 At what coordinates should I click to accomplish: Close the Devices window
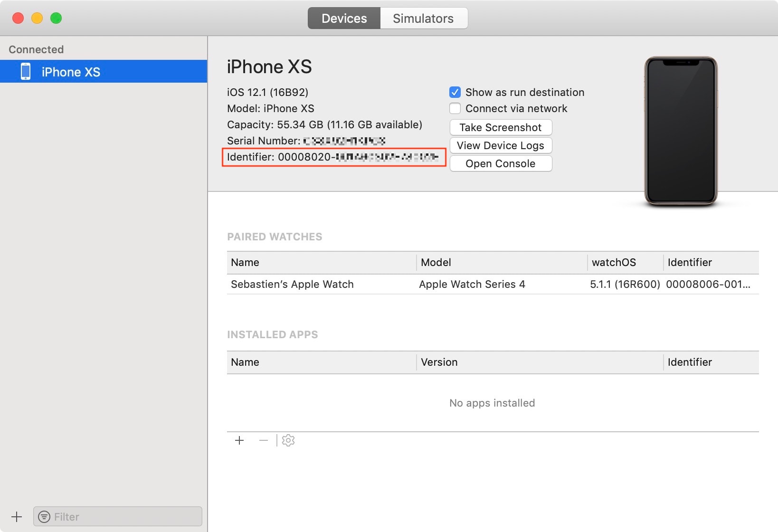(18, 18)
